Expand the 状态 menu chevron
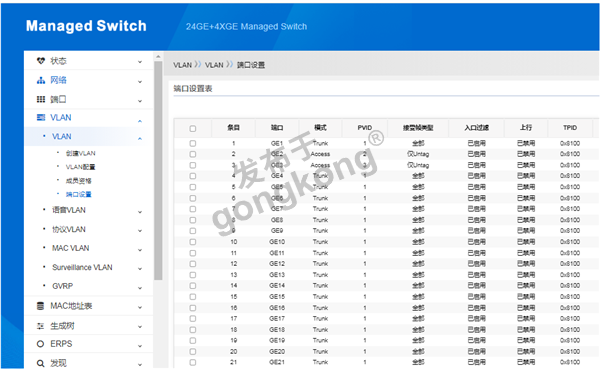Screen dimensions: 600x369 coord(140,62)
